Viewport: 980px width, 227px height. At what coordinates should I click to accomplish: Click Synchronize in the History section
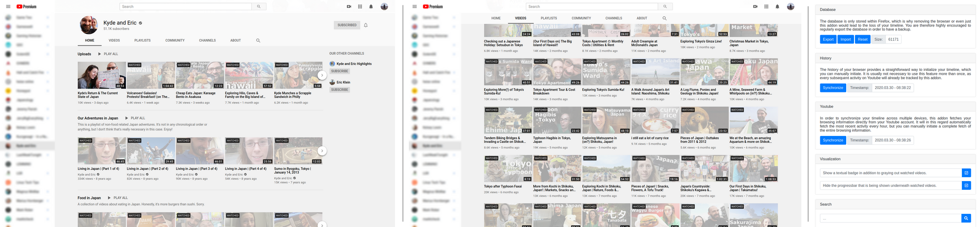[x=833, y=88]
